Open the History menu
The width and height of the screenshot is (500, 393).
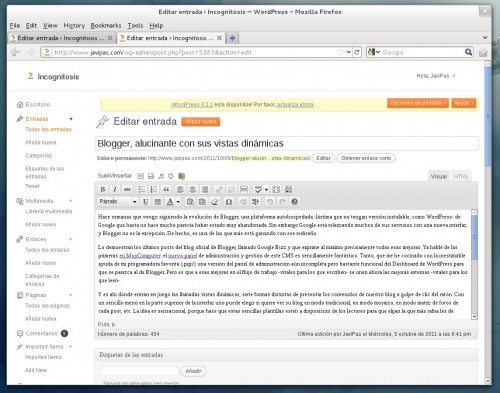pyautogui.click(x=74, y=25)
